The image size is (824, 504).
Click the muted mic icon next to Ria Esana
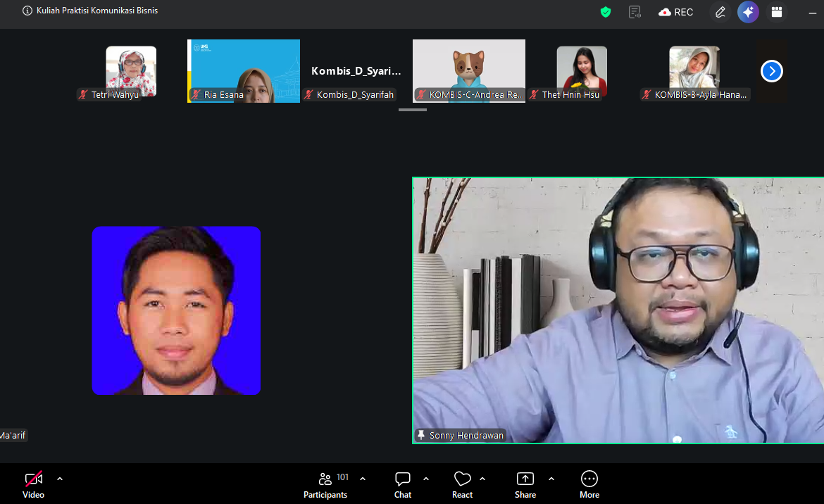coord(196,94)
